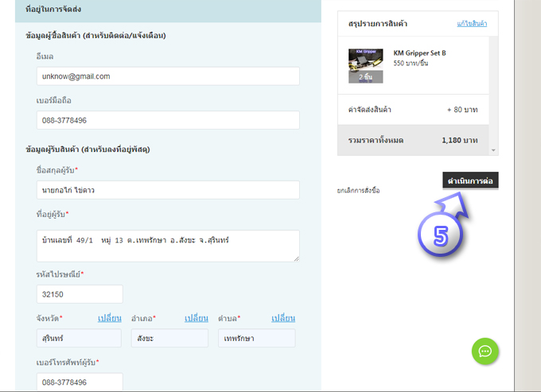Click the ที่อยู่ในการจัดส่ง section header

pyautogui.click(x=53, y=9)
